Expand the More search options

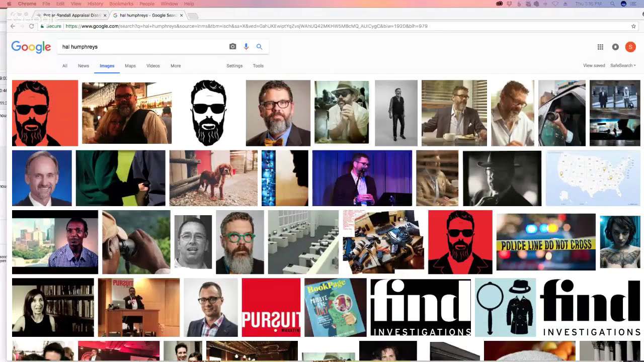[176, 66]
